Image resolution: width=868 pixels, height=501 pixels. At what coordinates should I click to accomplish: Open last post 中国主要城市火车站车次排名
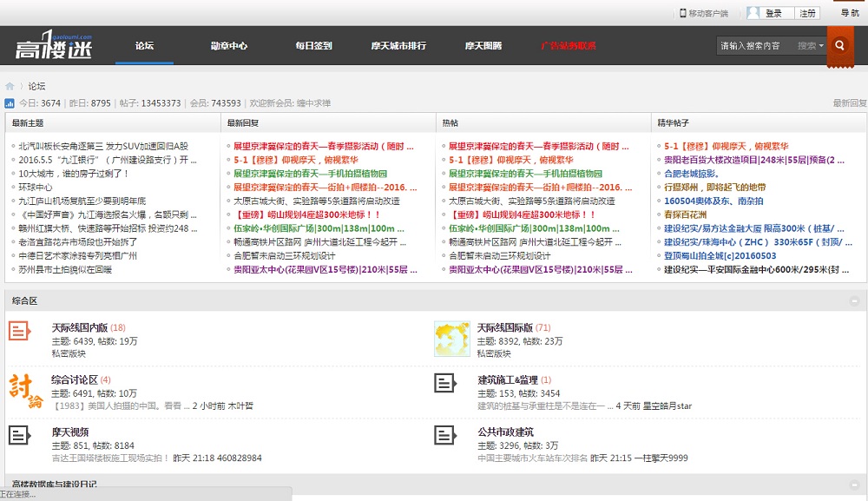(533, 458)
